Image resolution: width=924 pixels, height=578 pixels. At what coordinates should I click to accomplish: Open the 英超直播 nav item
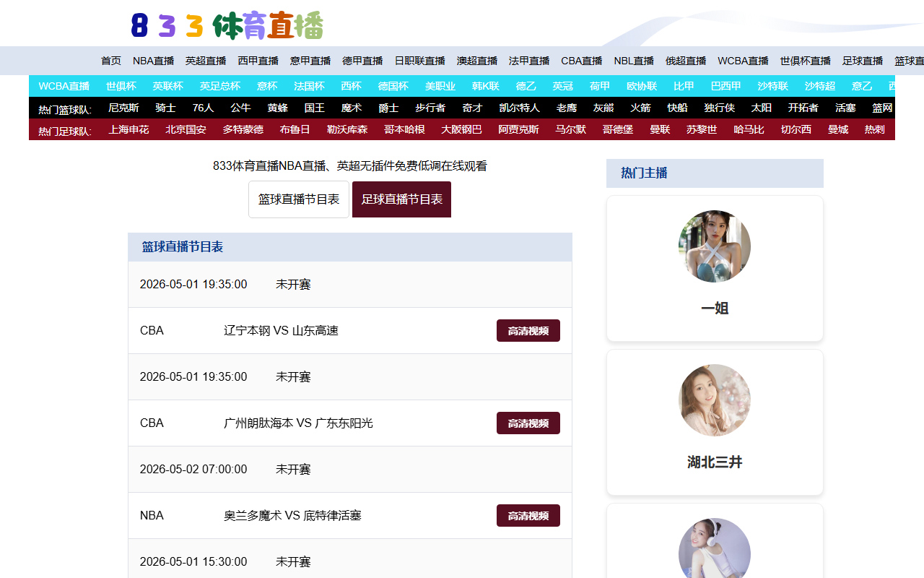pyautogui.click(x=206, y=61)
